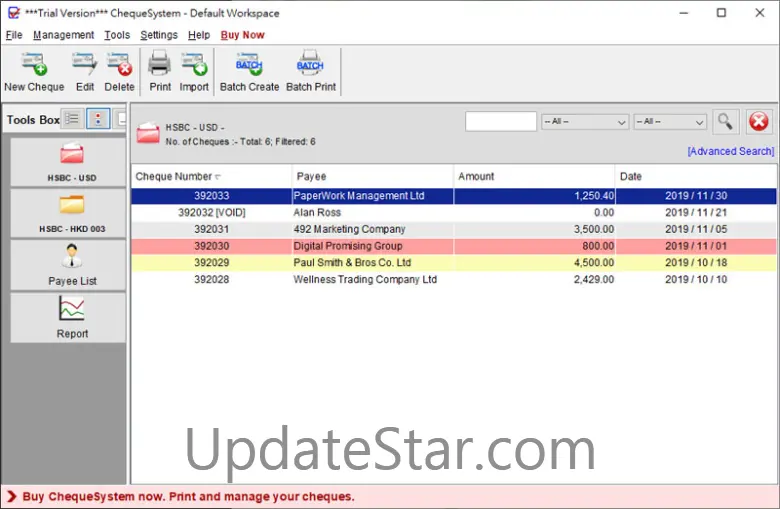Import cheques from file

point(194,73)
